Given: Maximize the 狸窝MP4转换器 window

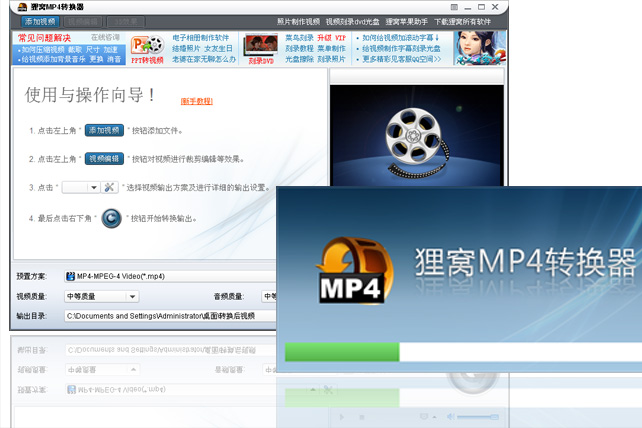Looking at the screenshot, I should 482,7.
